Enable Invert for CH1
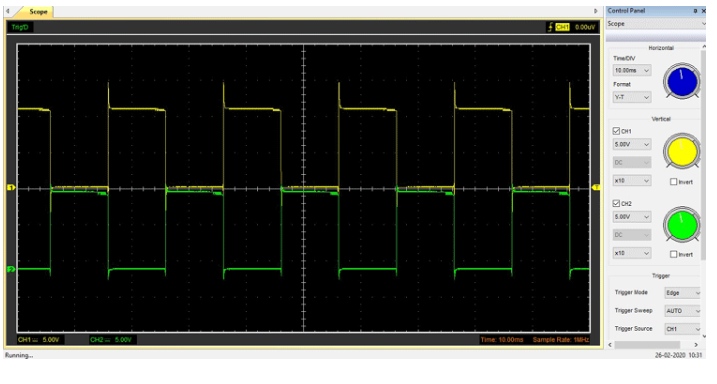 click(x=673, y=181)
